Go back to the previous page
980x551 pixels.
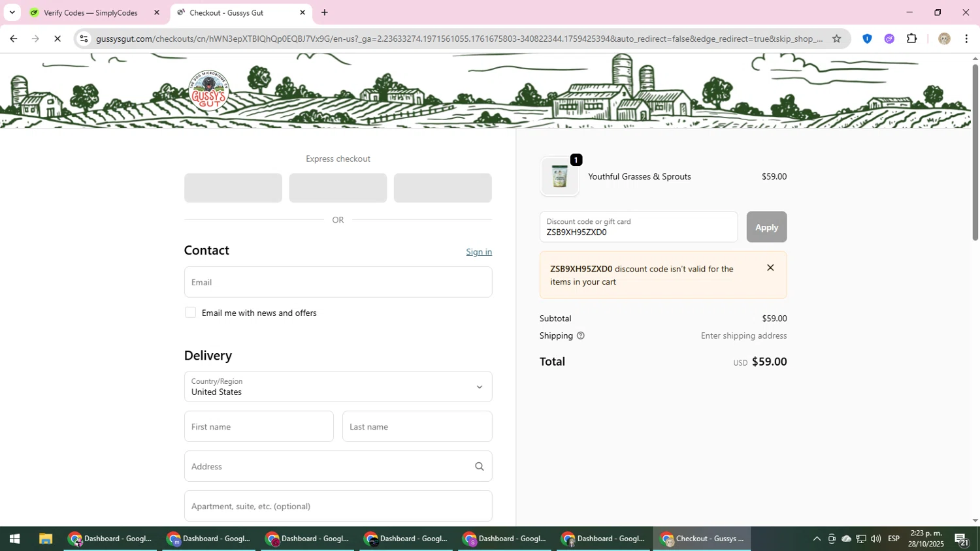13,39
